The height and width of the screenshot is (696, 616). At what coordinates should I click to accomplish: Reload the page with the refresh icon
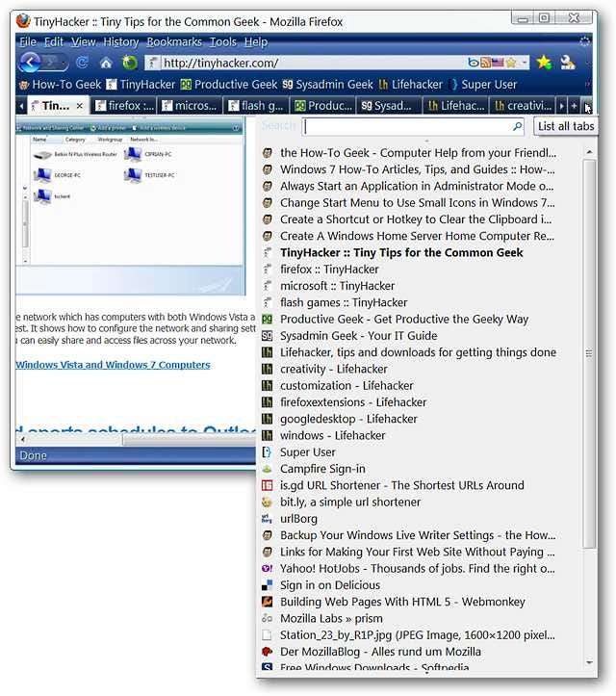point(82,63)
